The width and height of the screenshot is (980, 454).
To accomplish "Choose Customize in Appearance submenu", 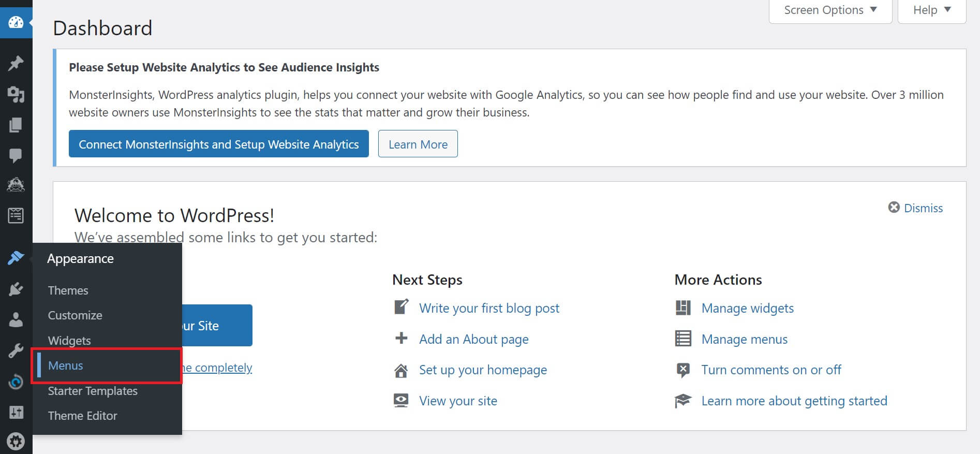I will tap(75, 315).
